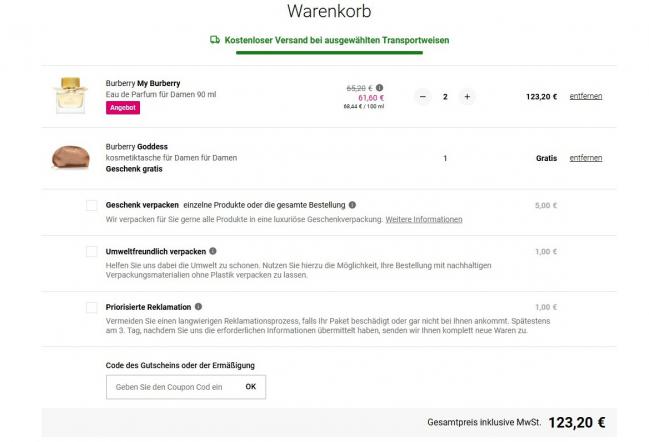The width and height of the screenshot is (649, 442).
Task: Open info icon for Umweltfreundlich verpacken
Action: point(213,251)
